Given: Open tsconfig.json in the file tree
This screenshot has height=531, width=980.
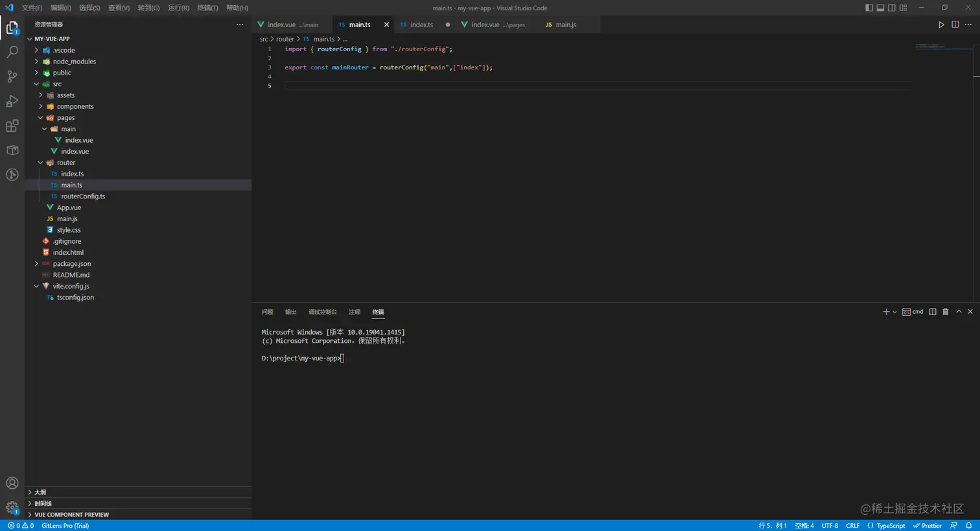Looking at the screenshot, I should point(138,298).
